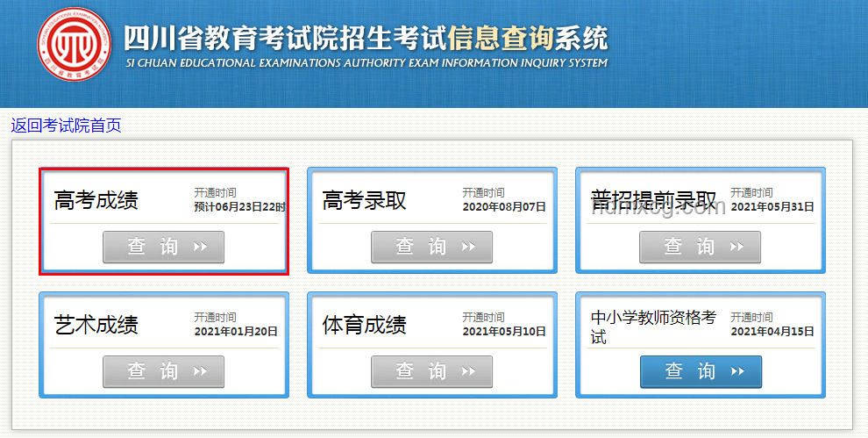The image size is (868, 438).
Task: Click 查询 button under 艺术成绩
Action: coord(163,371)
